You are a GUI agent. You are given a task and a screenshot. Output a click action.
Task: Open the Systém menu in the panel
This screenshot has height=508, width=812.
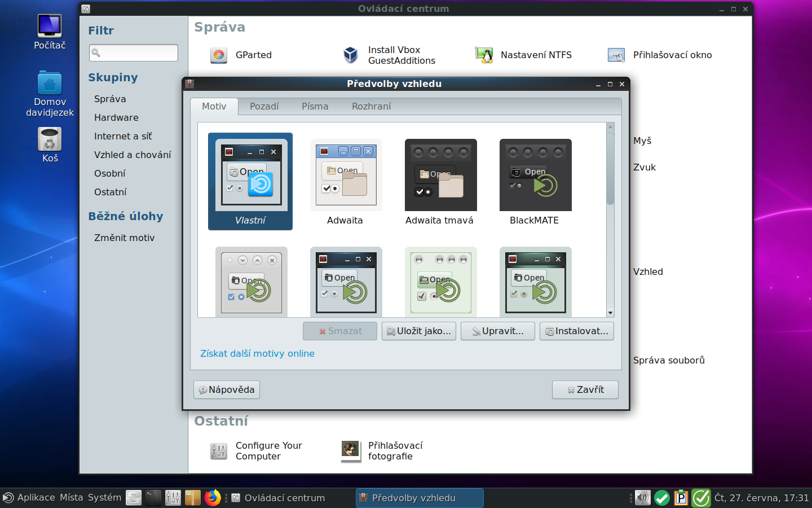tap(104, 497)
